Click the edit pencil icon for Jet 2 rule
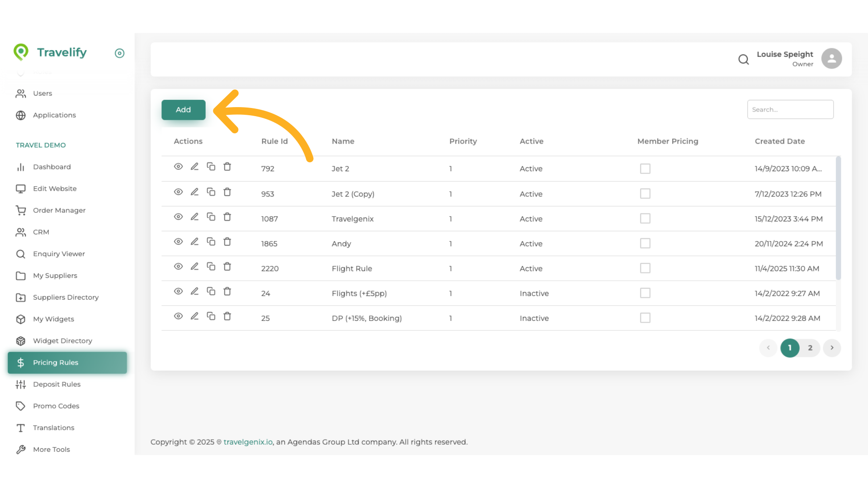Image resolution: width=868 pixels, height=488 pixels. point(194,167)
